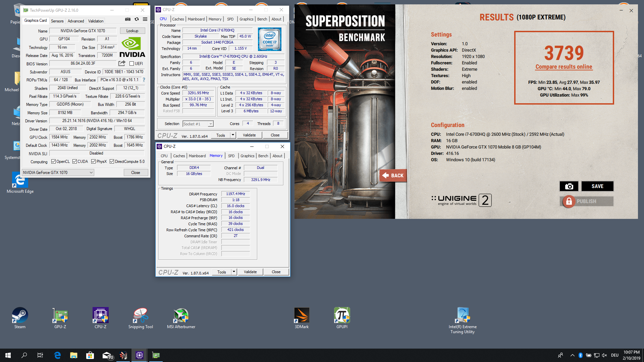The width and height of the screenshot is (644, 362).
Task: Open Intel Extreme Tuning Utility shortcut
Action: coord(463,321)
